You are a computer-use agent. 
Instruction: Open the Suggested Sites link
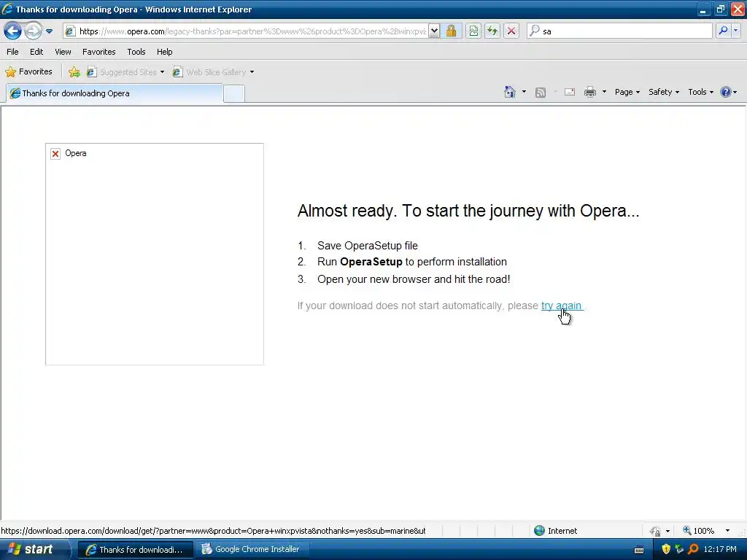(x=122, y=72)
